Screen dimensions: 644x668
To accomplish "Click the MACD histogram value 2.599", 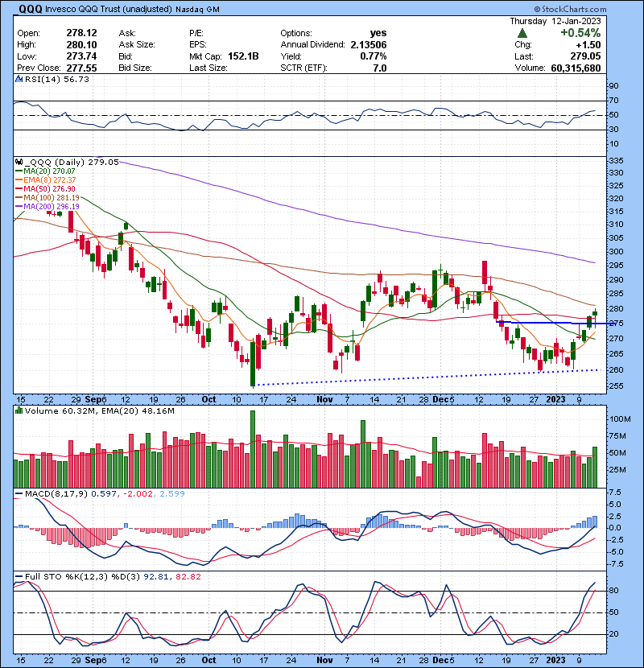I will 172,494.
